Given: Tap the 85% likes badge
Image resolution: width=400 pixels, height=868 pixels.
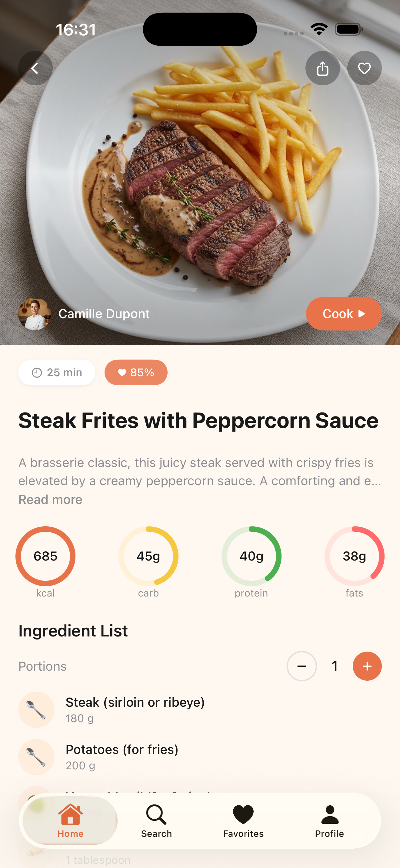Looking at the screenshot, I should [x=136, y=372].
